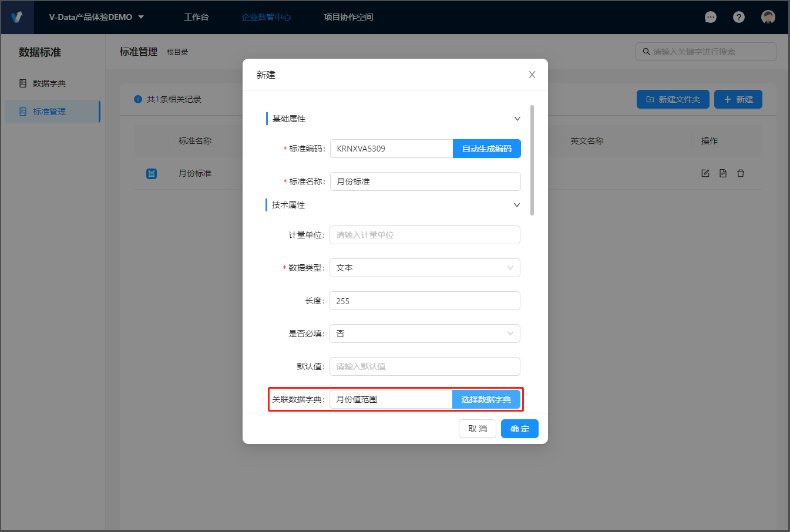The width and height of the screenshot is (790, 532).
Task: Collapse the 基础属性 section
Action: (517, 119)
